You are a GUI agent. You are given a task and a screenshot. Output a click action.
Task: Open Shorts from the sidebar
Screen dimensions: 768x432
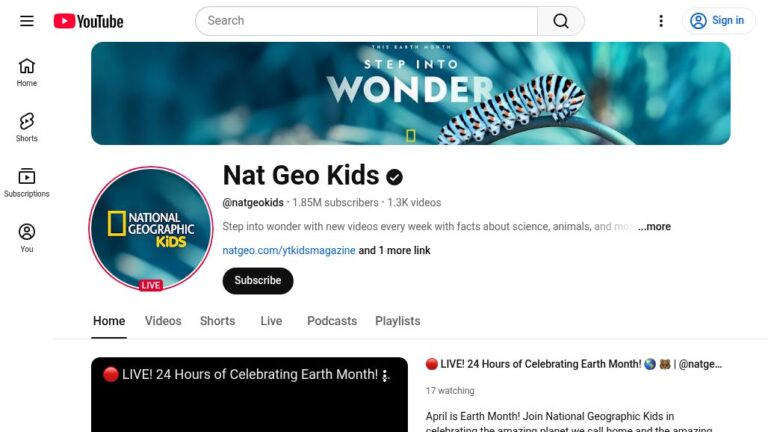(26, 127)
